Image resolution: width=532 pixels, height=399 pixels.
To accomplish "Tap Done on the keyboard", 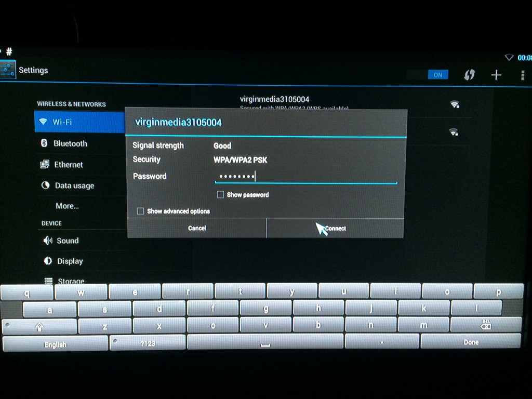I will [x=471, y=342].
